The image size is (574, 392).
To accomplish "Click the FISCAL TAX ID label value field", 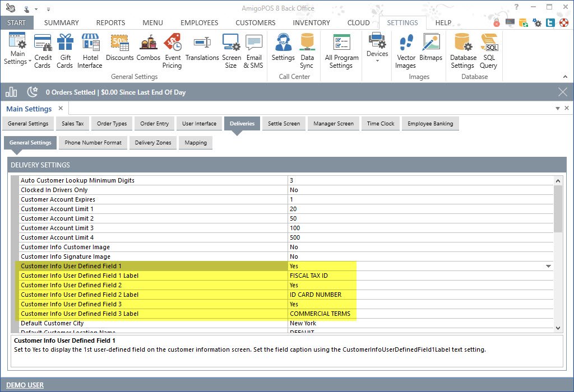I will [322, 276].
